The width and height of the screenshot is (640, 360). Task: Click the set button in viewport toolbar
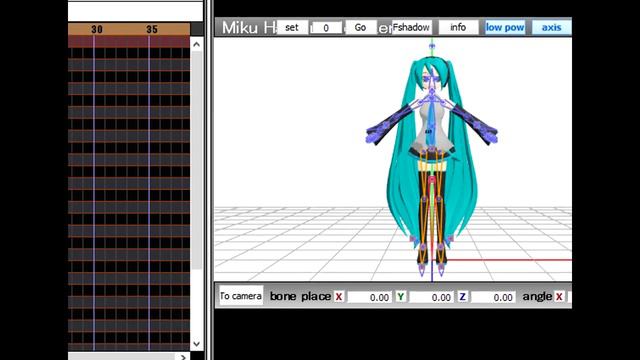[292, 27]
